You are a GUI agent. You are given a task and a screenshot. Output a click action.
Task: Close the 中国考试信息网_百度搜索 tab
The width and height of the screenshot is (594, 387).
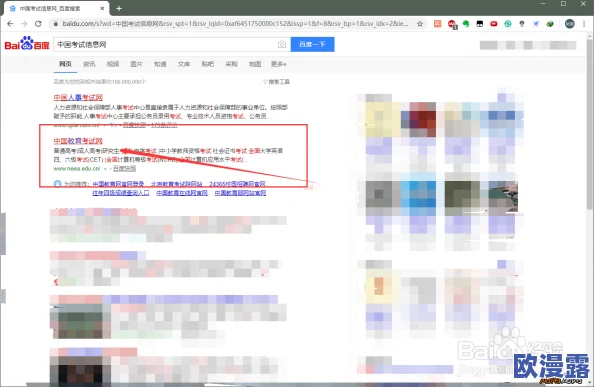102,8
